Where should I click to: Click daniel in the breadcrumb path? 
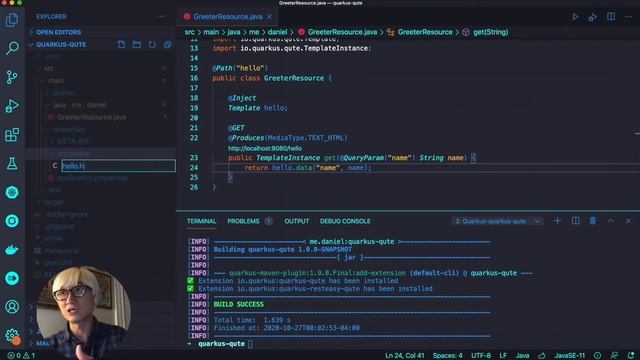[278, 32]
